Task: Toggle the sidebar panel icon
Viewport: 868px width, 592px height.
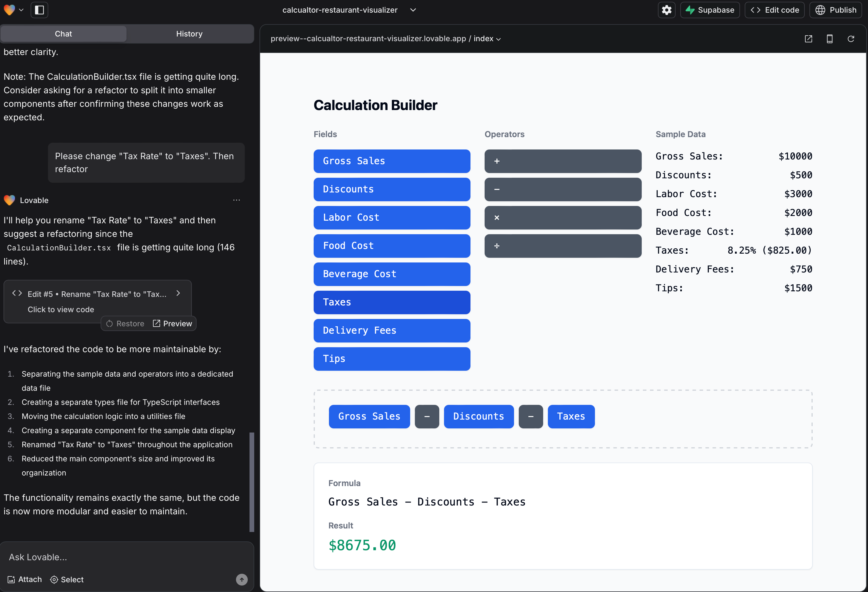Action: [x=39, y=10]
